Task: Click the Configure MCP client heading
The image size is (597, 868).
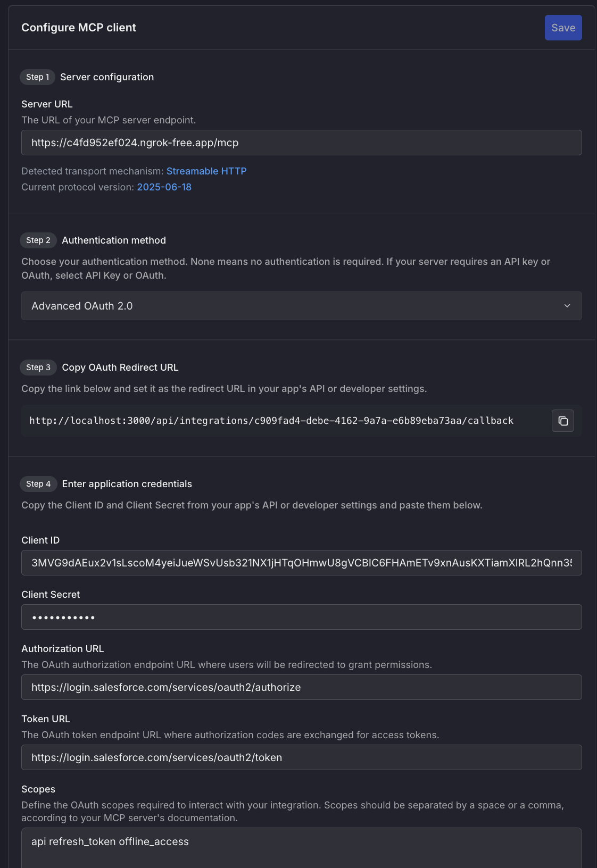Action: coord(78,27)
